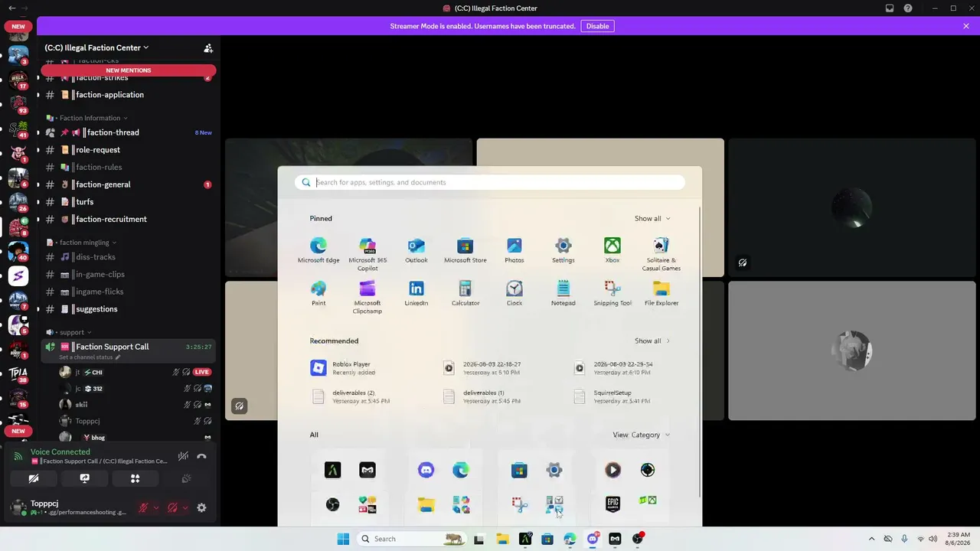Open the Clock app

(514, 293)
